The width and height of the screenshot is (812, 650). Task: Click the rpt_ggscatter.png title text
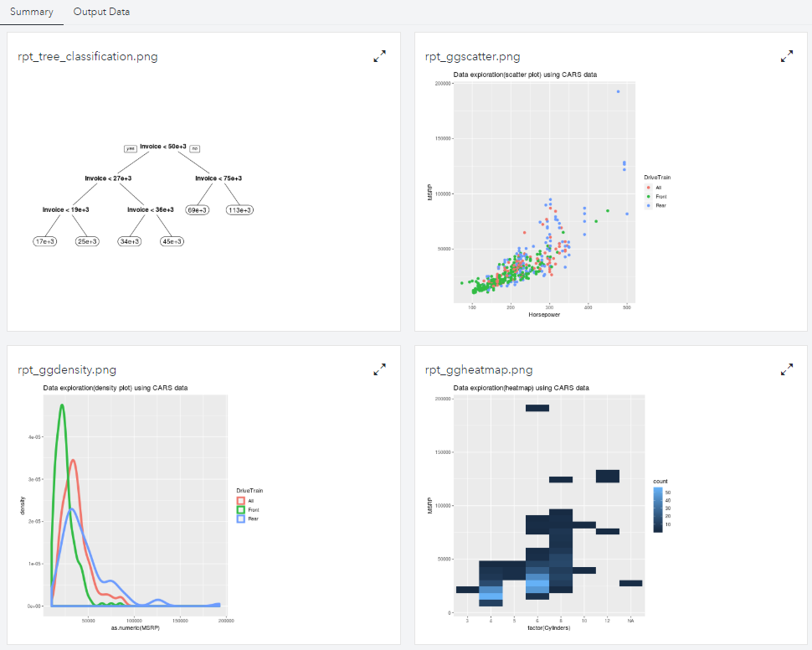coord(473,57)
